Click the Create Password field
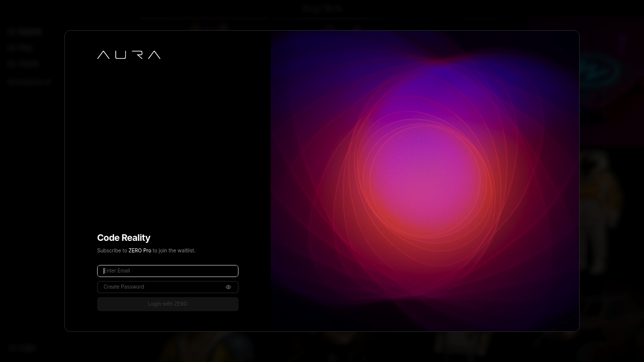This screenshot has height=362, width=644. pos(161,287)
